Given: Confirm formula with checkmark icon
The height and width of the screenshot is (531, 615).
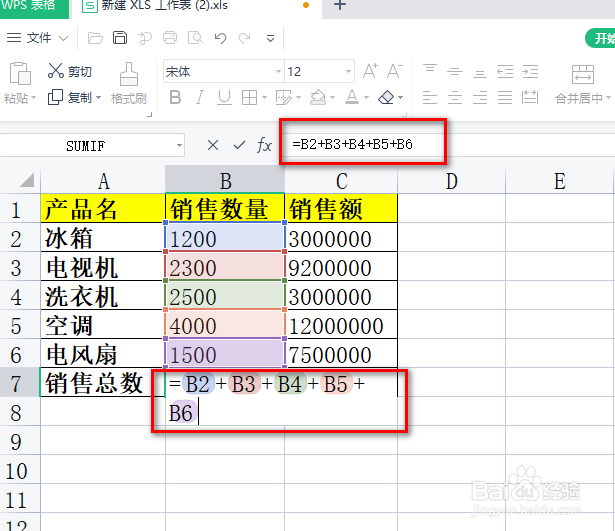Looking at the screenshot, I should 239,145.
